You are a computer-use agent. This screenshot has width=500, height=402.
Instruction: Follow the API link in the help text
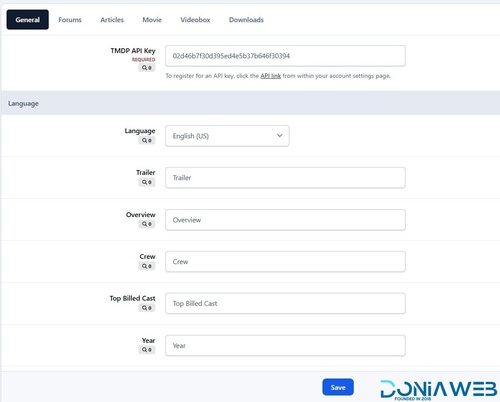271,76
